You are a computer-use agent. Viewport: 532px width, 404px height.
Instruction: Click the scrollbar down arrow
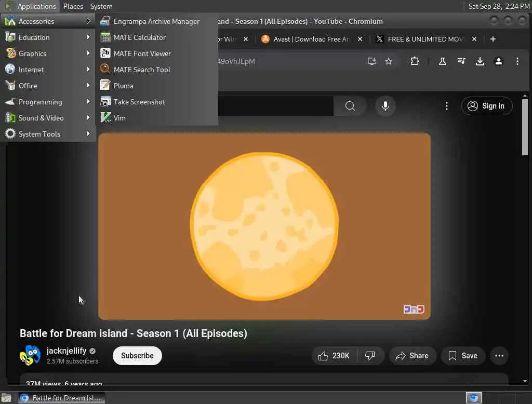525,381
